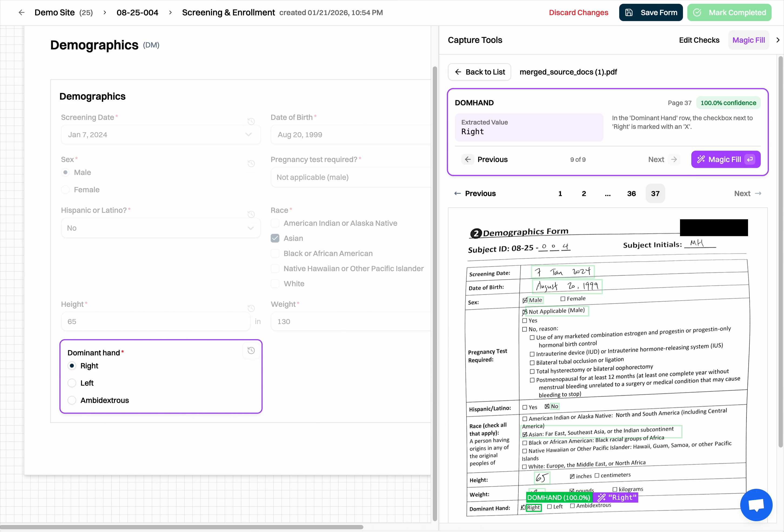Click the back arrow beside Demo Site

pos(22,12)
